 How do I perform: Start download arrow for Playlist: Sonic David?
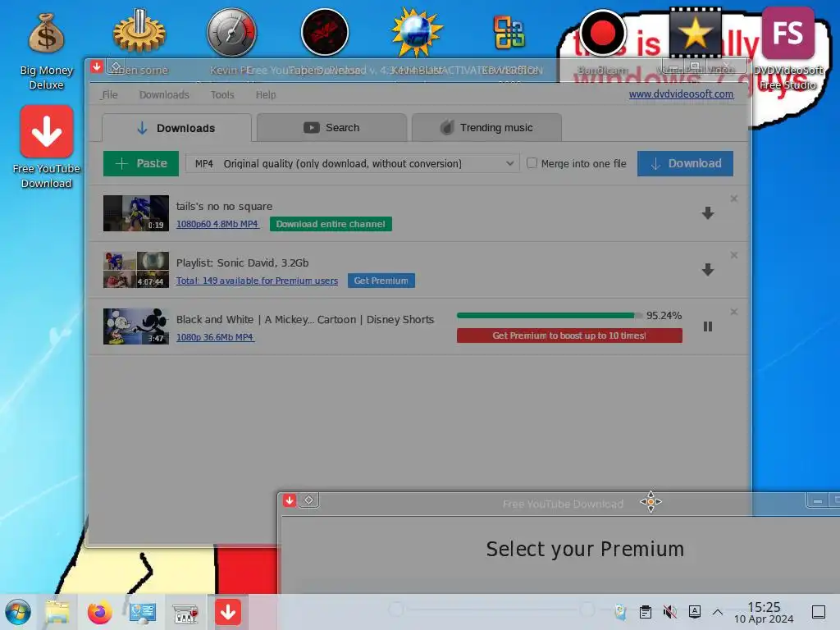(708, 269)
